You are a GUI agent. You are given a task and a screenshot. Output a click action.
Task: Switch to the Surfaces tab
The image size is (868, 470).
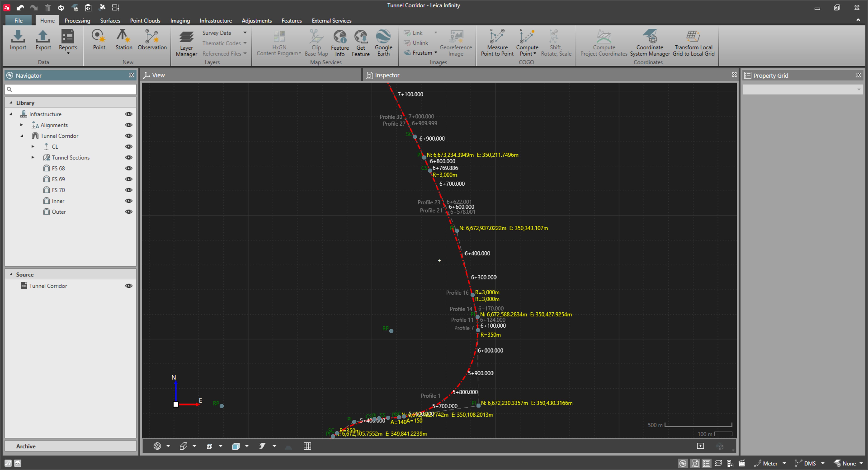pos(110,21)
